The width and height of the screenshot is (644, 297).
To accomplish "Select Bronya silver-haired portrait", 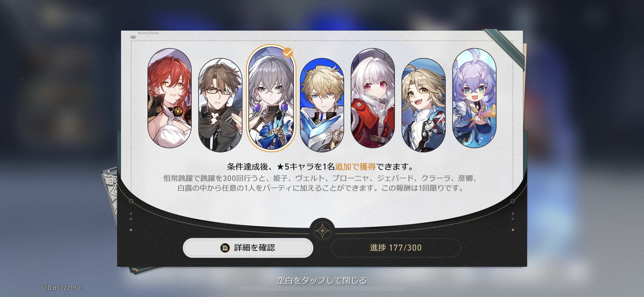I will pos(271,98).
